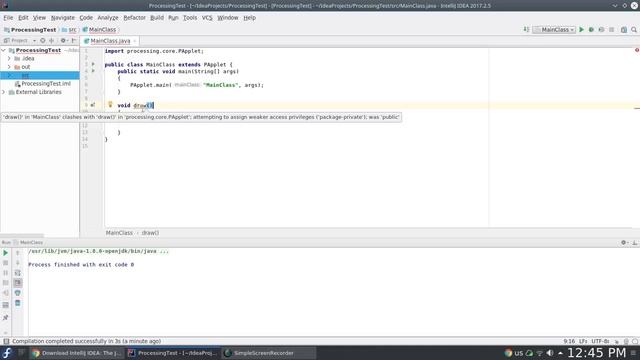Open the Refactor menu
Image resolution: width=640 pixels, height=360 pixels.
(x=134, y=18)
